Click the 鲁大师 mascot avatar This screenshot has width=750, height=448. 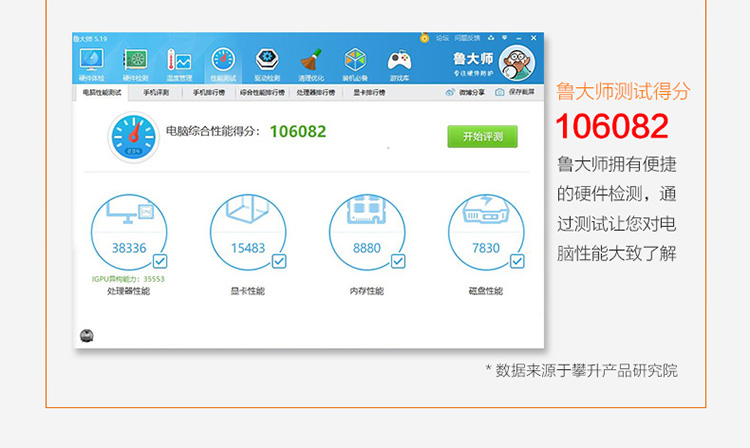click(x=517, y=63)
